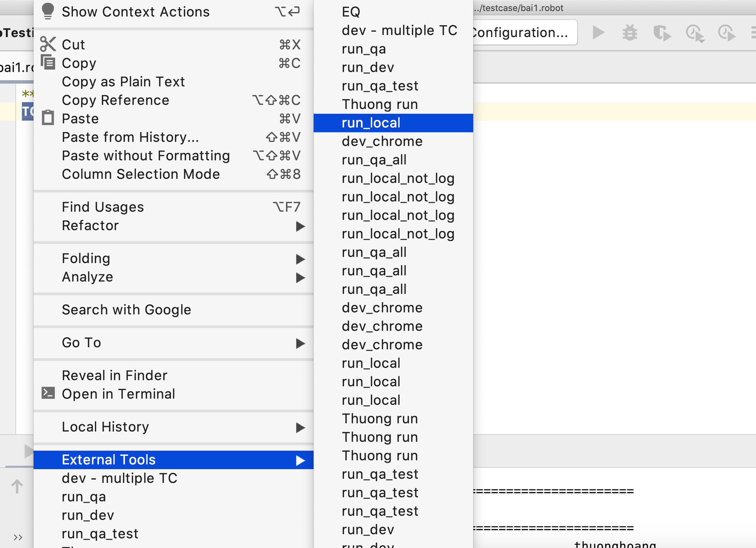This screenshot has height=548, width=756.
Task: Click the up arrow in run panel
Action: [17, 486]
